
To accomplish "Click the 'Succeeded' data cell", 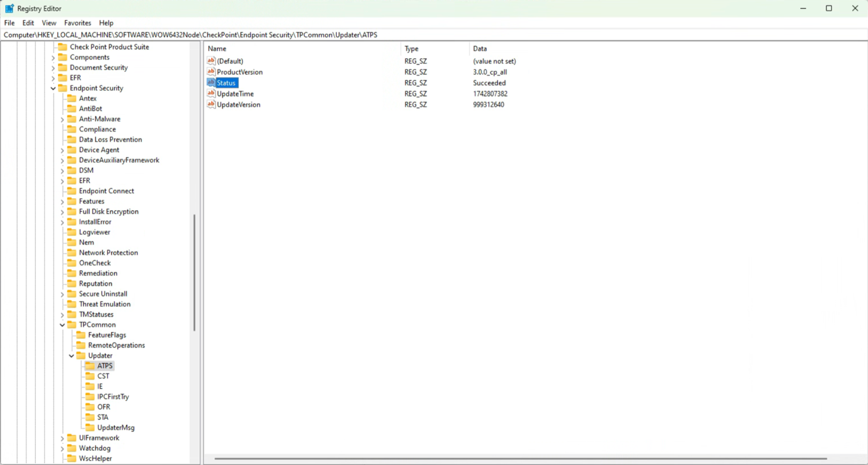I will pos(489,83).
